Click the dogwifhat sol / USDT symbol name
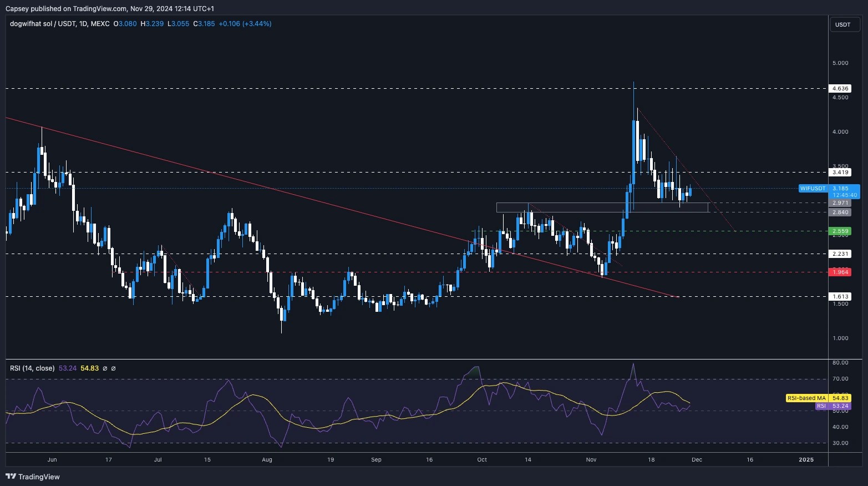Screen dimensions: 868x486 point(42,24)
